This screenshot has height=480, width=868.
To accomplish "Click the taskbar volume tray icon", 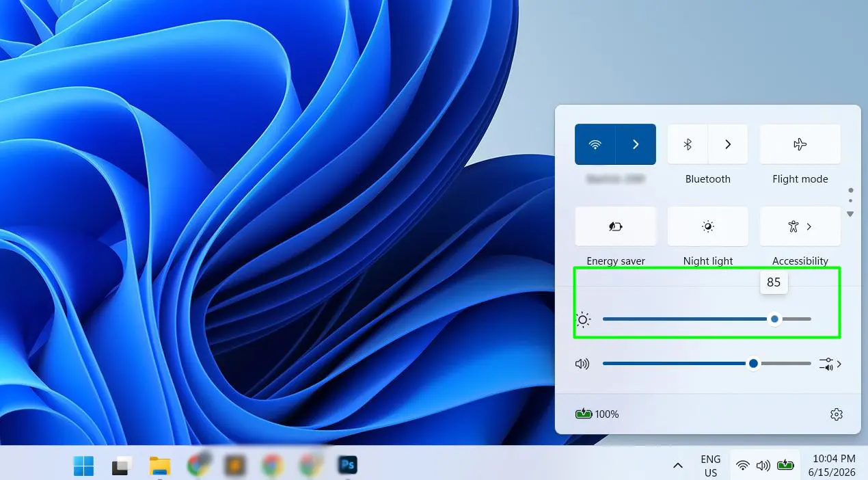I will click(763, 466).
